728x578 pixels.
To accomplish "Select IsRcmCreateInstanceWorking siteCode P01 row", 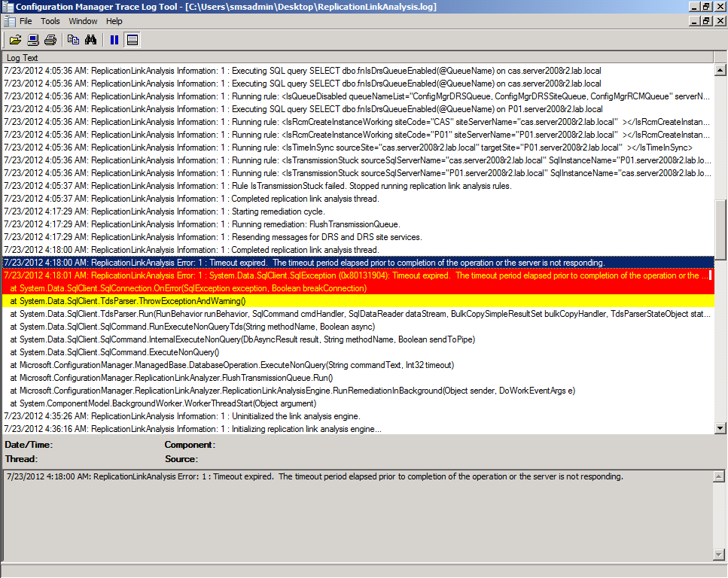I will [358, 135].
